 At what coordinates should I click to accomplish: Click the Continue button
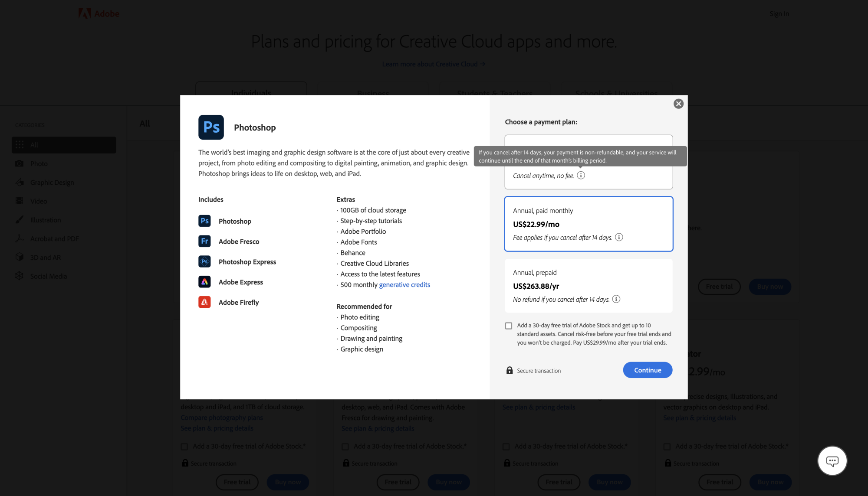(648, 370)
